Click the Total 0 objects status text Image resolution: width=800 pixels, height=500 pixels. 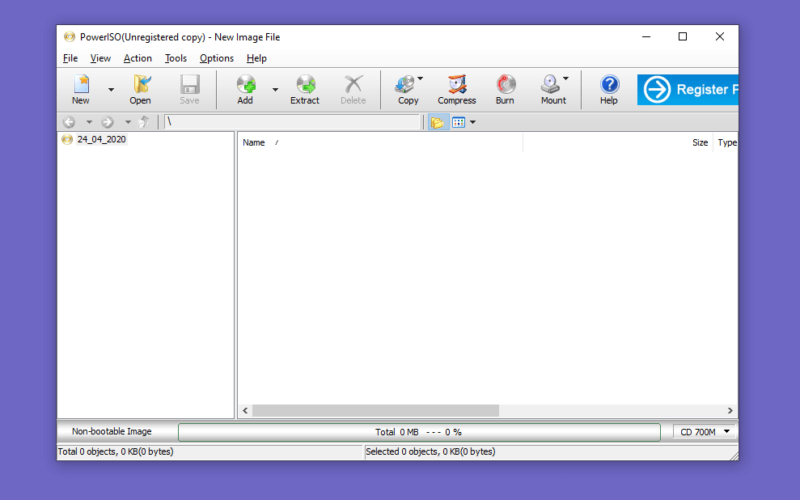(x=116, y=452)
